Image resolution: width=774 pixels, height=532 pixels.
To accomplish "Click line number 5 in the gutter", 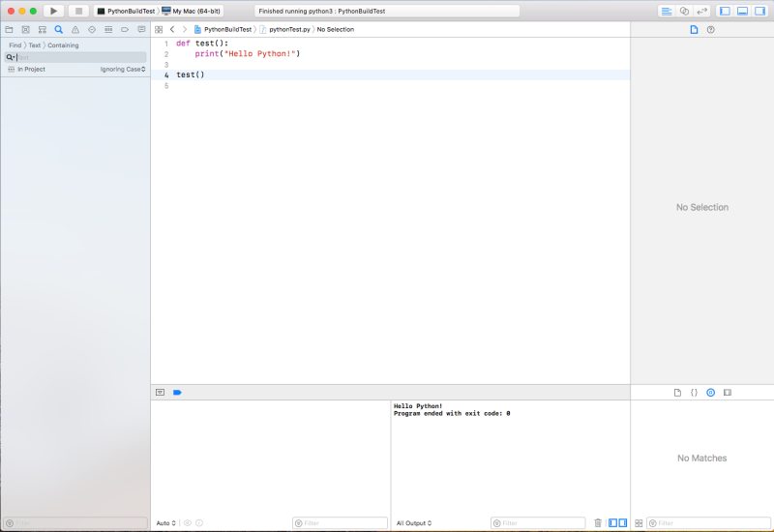I will (x=166, y=86).
